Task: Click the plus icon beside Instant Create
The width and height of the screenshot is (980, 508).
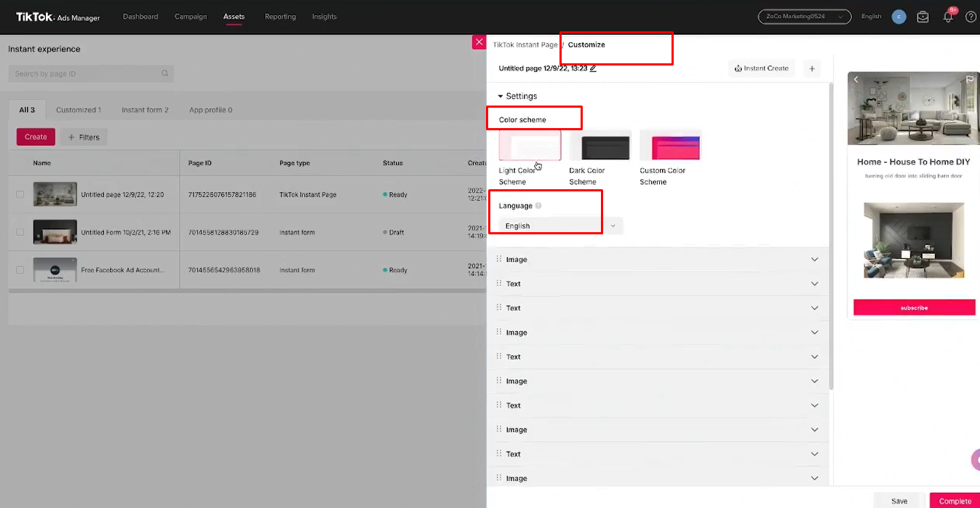Action: [x=812, y=68]
